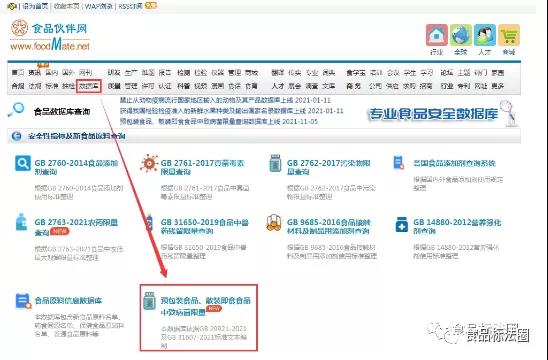Open the shopping cart 商城 icon
This screenshot has width=548, height=360.
pyautogui.click(x=509, y=35)
